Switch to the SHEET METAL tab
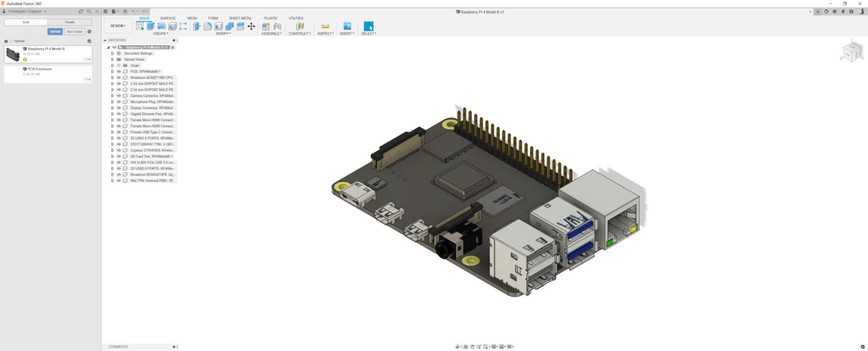Screen dimensions: 868x351 tap(240, 18)
